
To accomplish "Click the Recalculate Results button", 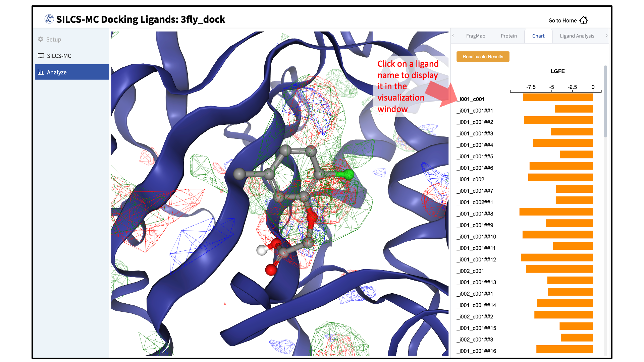I will [x=483, y=57].
